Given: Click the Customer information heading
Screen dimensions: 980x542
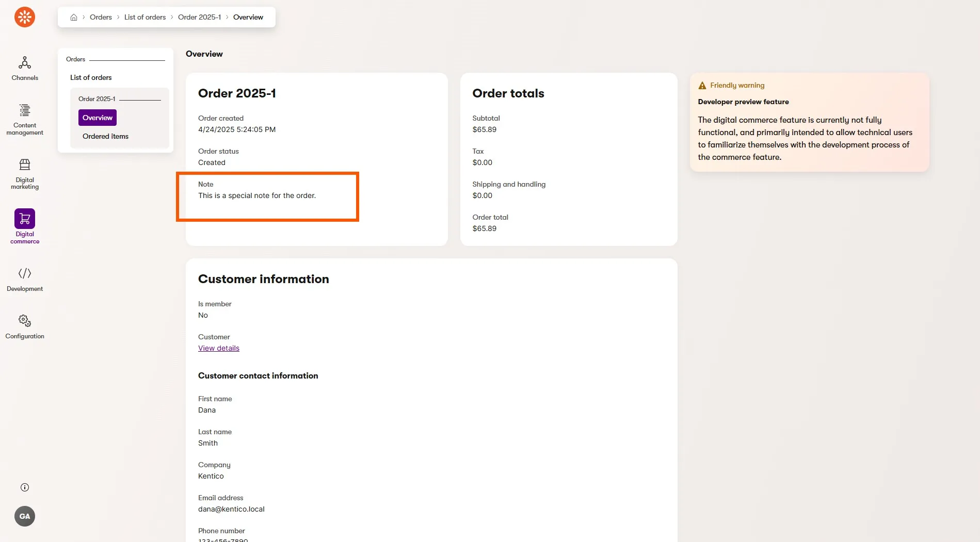Looking at the screenshot, I should [264, 279].
